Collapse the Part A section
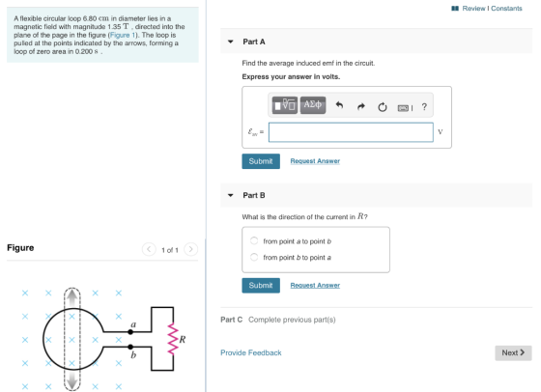Screen dimensions: 541x392 click(231, 42)
